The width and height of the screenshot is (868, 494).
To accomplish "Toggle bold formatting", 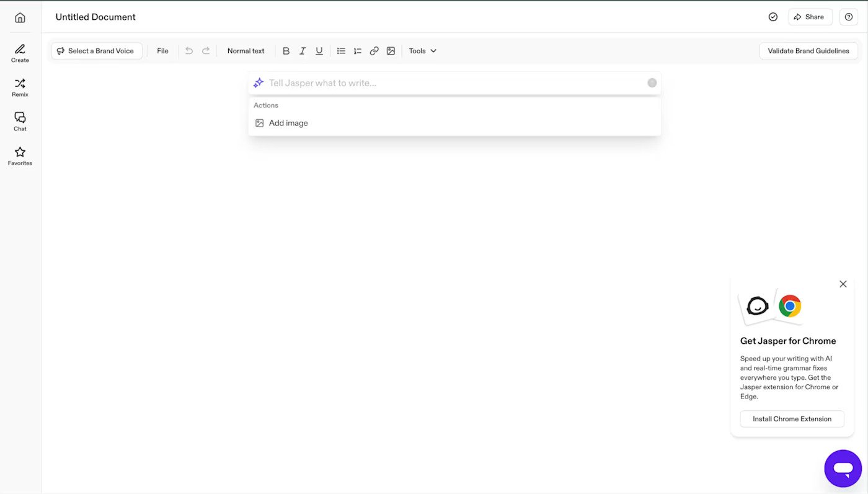I will point(286,50).
